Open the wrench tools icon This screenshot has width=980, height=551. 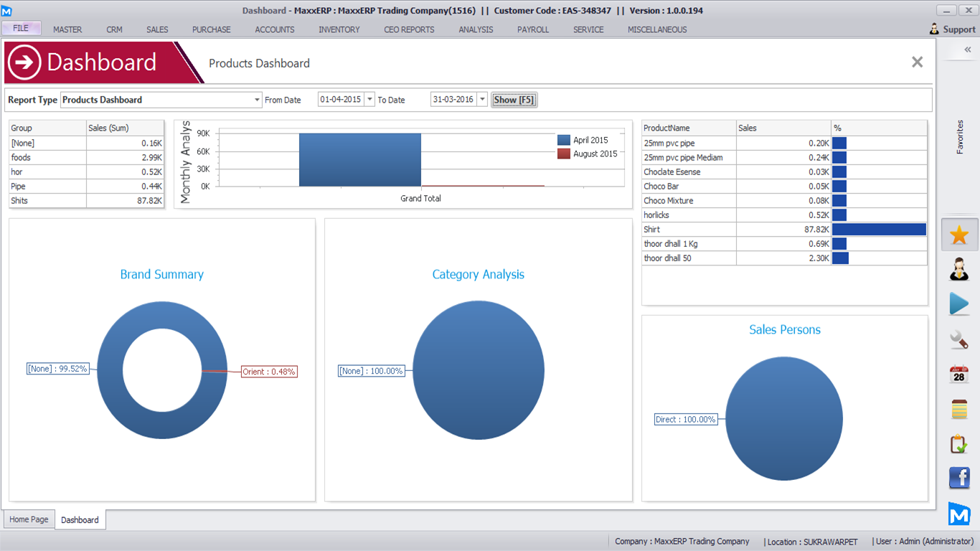click(x=959, y=339)
